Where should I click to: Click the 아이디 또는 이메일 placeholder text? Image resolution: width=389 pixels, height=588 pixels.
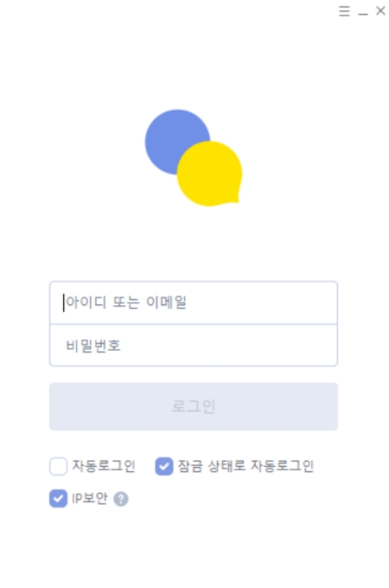(126, 303)
